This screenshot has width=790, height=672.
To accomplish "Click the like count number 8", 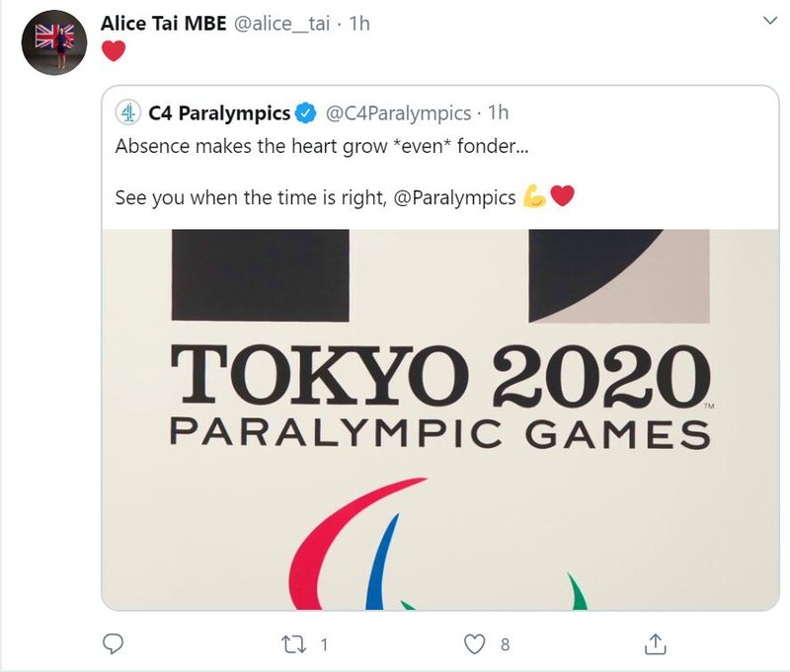I will pyautogui.click(x=505, y=644).
